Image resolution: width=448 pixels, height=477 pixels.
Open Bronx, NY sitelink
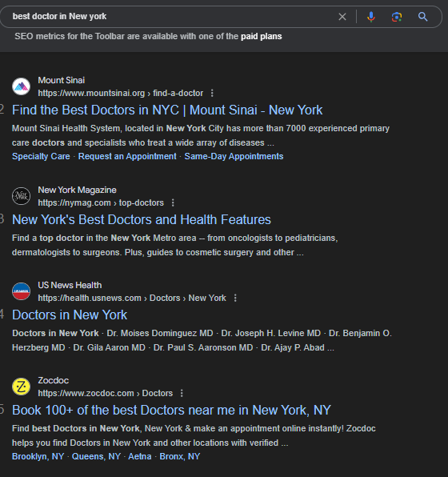click(x=180, y=456)
